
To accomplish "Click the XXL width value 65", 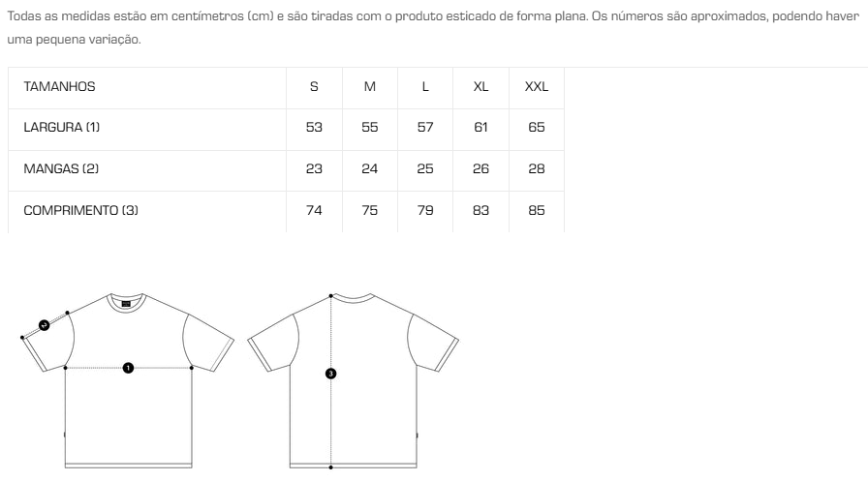I will click(x=537, y=127).
